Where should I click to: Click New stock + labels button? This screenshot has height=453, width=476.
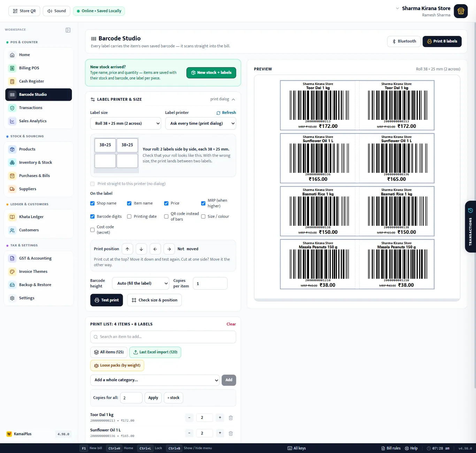coord(211,72)
